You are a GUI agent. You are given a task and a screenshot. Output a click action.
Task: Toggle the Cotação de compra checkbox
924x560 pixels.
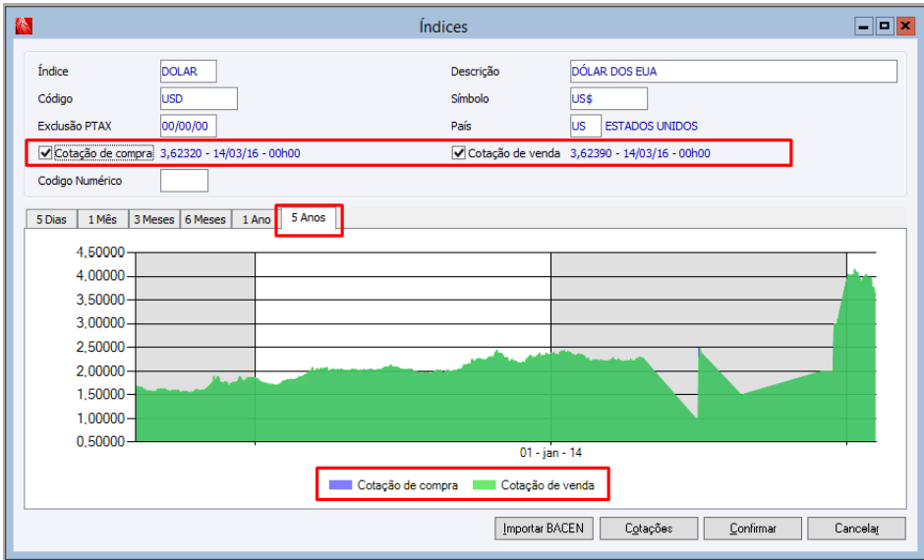45,153
